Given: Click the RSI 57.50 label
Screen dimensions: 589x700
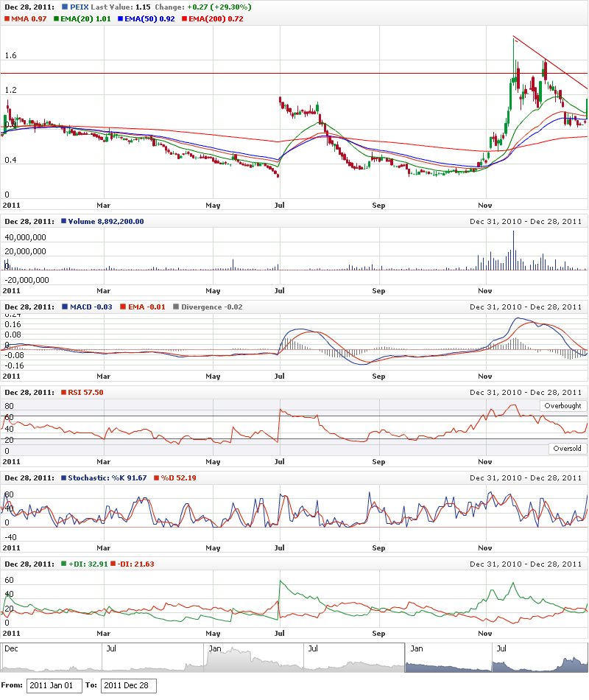Looking at the screenshot, I should pos(85,393).
